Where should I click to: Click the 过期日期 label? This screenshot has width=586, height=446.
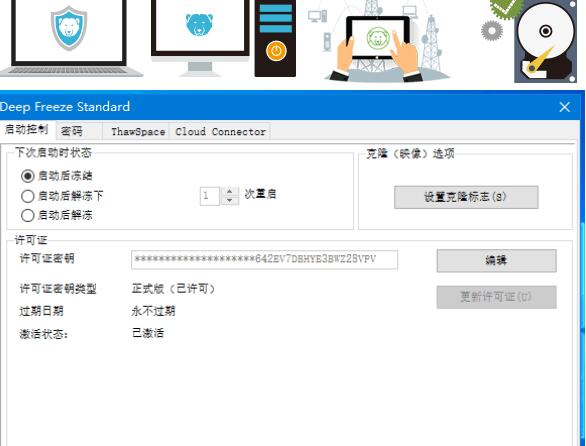[x=41, y=311]
